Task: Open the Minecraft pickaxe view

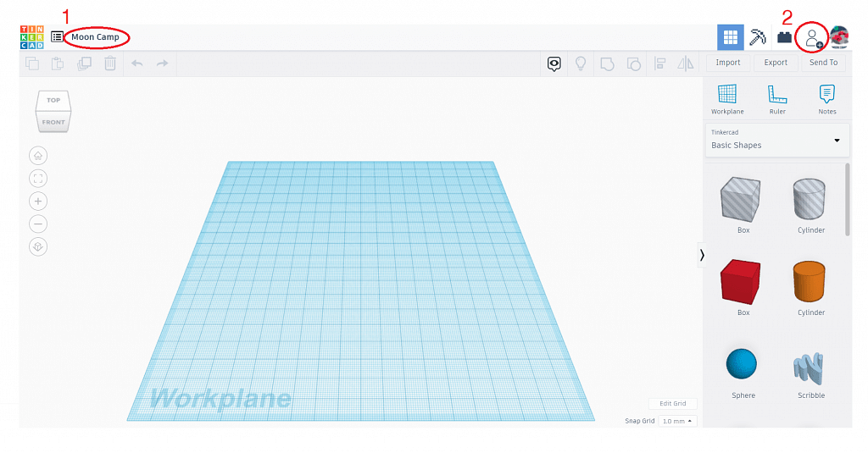Action: point(758,37)
